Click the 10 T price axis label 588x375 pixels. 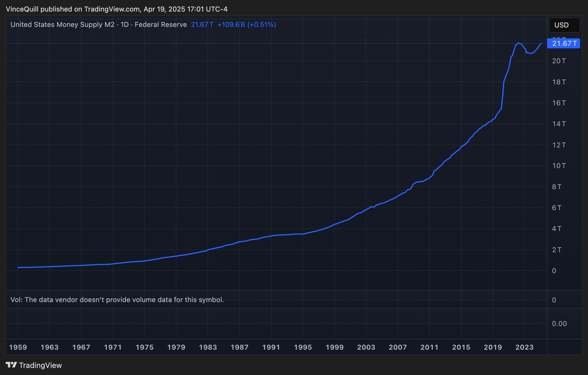559,166
